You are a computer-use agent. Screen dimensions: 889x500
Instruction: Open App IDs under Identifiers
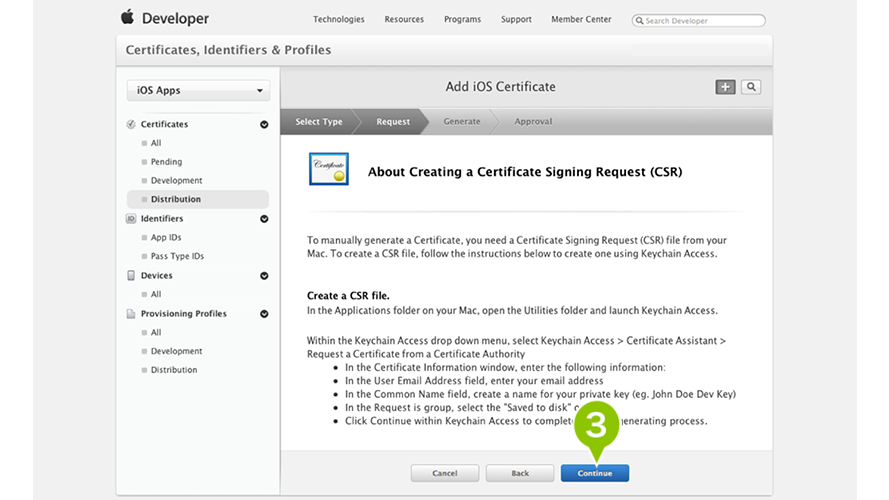point(166,238)
